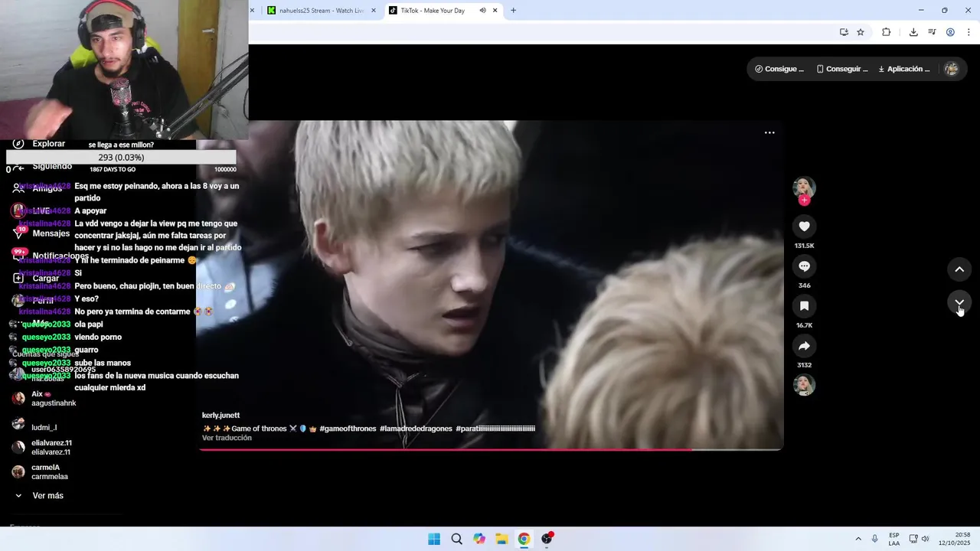980x551 pixels.
Task: Open the comments bubble showing 346
Action: pyautogui.click(x=804, y=266)
